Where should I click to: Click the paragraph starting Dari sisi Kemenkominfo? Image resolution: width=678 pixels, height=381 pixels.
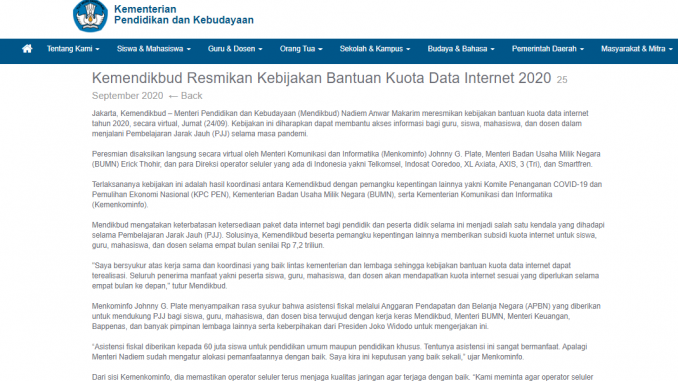coord(342,377)
